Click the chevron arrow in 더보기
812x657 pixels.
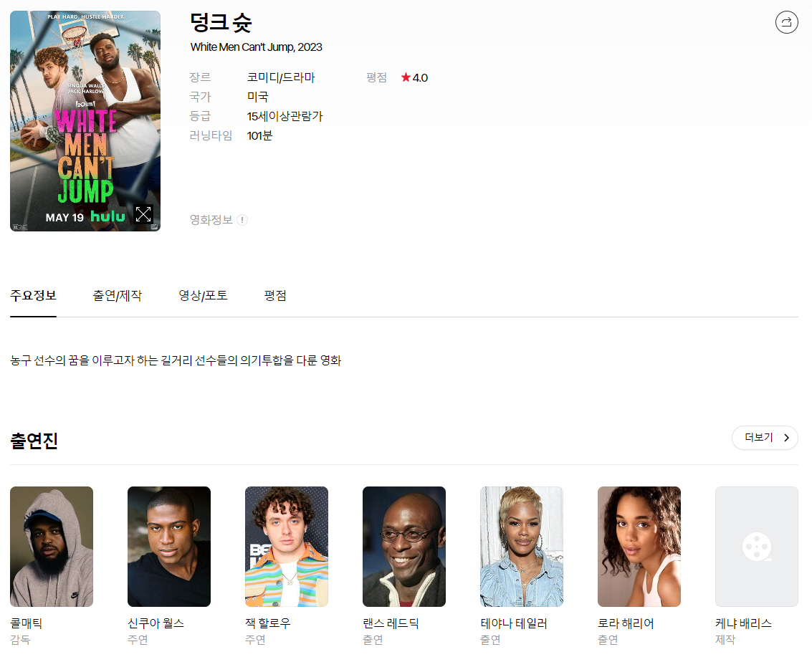coord(786,438)
